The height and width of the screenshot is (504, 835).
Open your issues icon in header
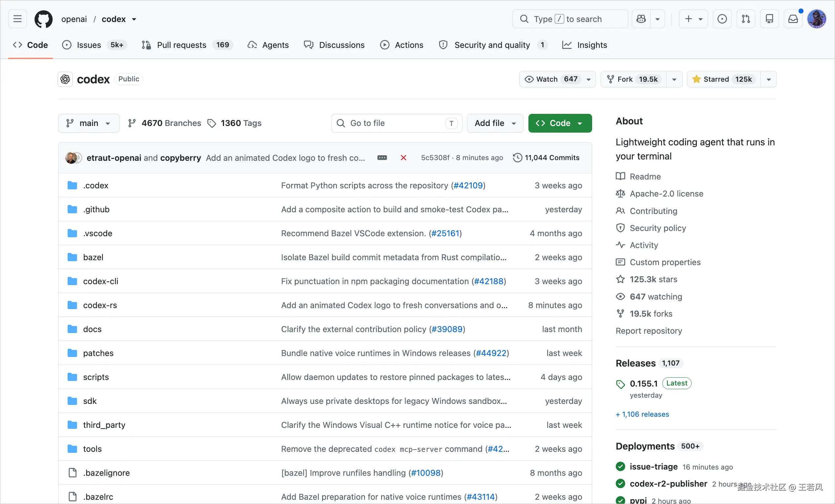coord(722,19)
